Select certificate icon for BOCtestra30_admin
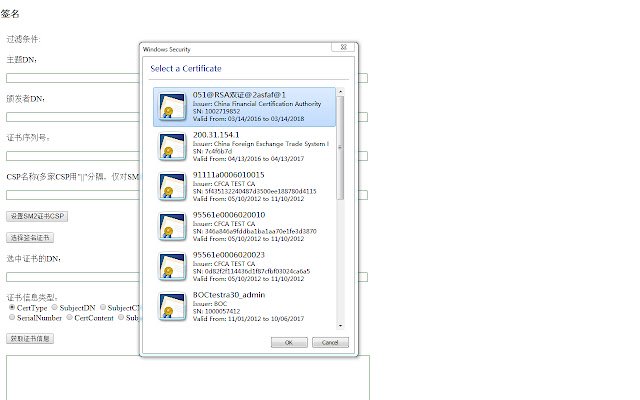The image size is (640, 400). point(172,306)
